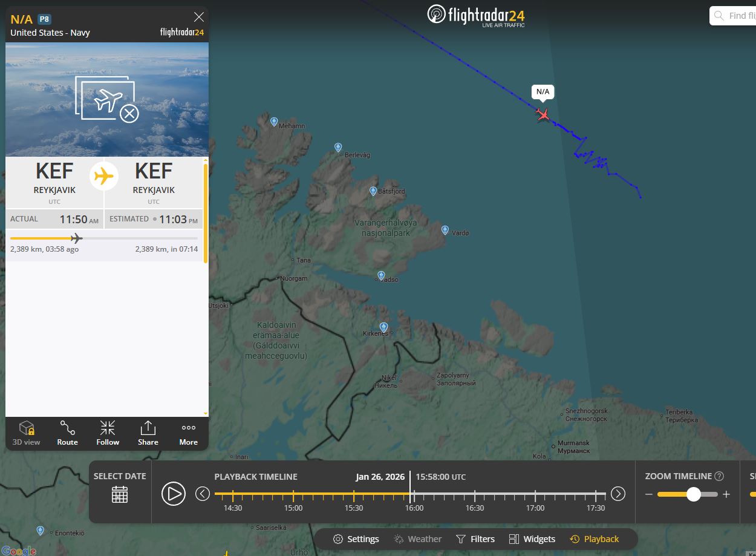Viewport: 756px width, 556px height.
Task: Follow the selected aircraft
Action: [x=108, y=433]
